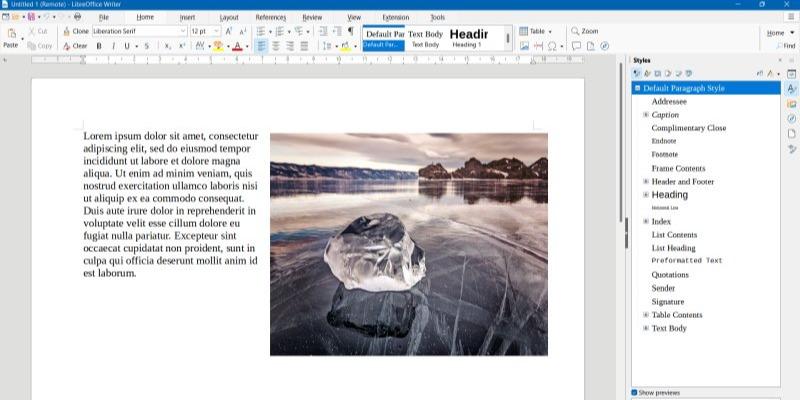Open the Gallery sidebar panel
Screen dimensions: 800x400
tap(791, 104)
